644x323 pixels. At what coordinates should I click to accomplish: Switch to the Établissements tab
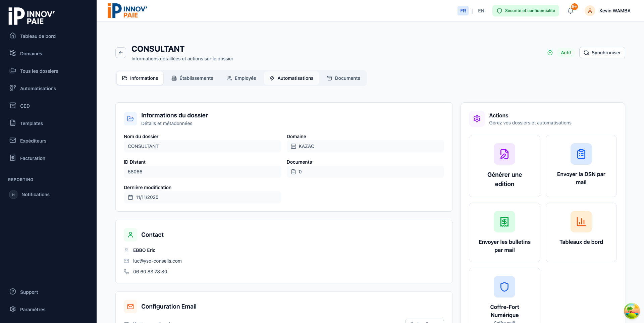point(193,78)
